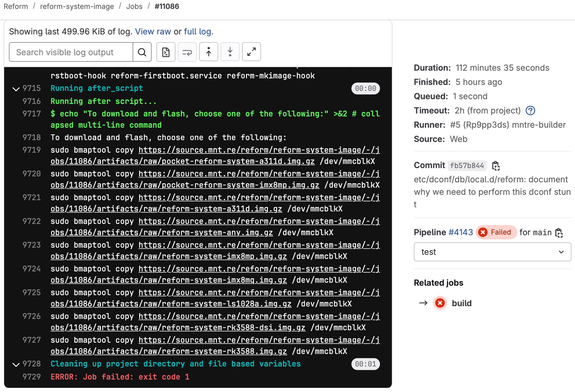Click log line number 9729
Image resolution: width=575 pixels, height=392 pixels.
[x=31, y=377]
